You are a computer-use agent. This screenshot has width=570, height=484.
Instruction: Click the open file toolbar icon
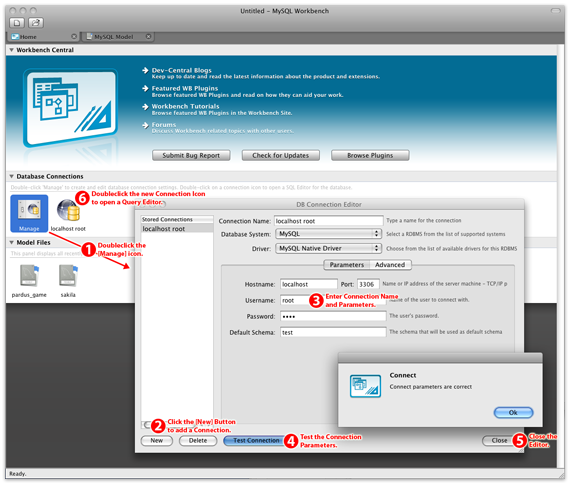tap(36, 23)
